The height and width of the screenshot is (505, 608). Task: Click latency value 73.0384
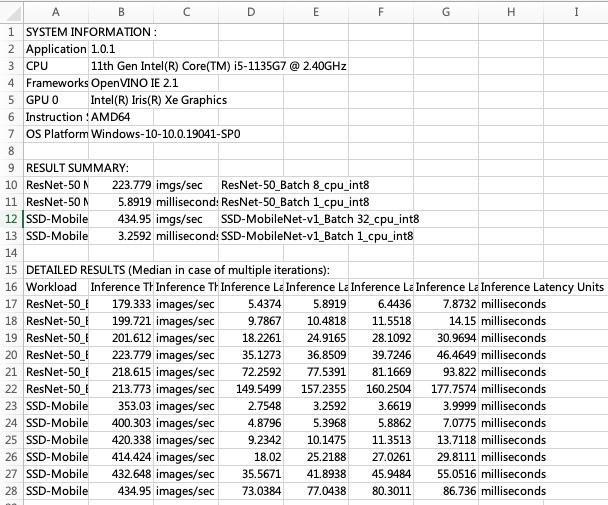pos(251,491)
